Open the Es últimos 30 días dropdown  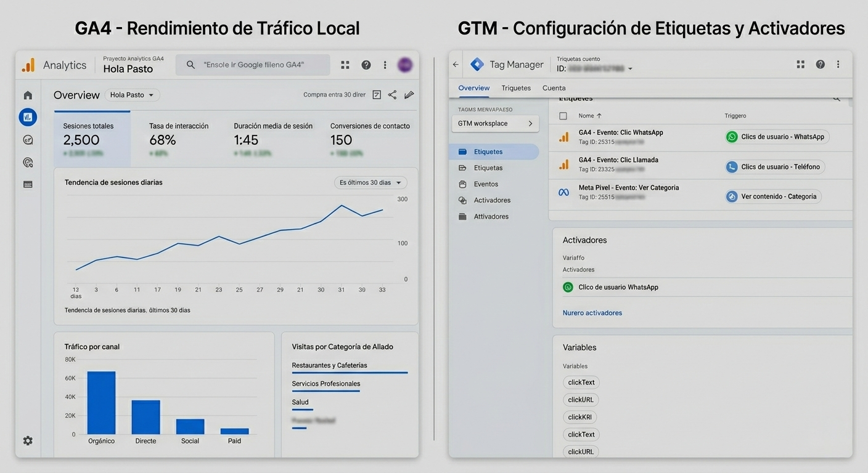click(x=370, y=182)
